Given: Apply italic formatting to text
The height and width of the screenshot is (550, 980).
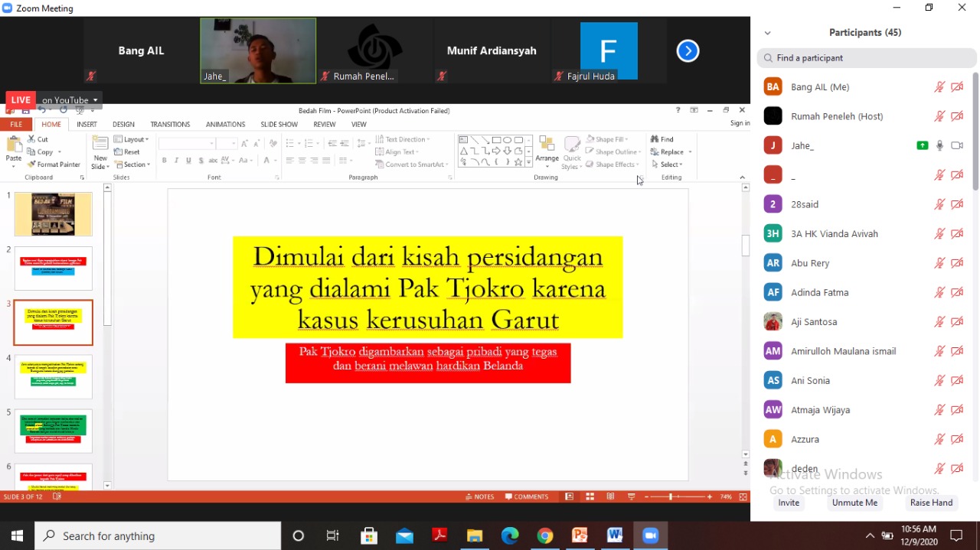Looking at the screenshot, I should [x=175, y=161].
